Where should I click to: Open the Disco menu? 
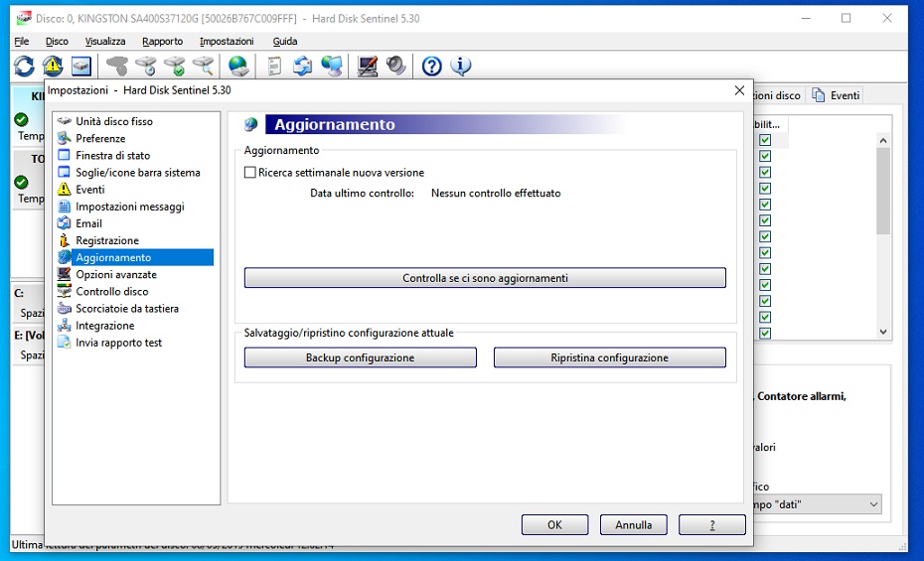(x=57, y=42)
